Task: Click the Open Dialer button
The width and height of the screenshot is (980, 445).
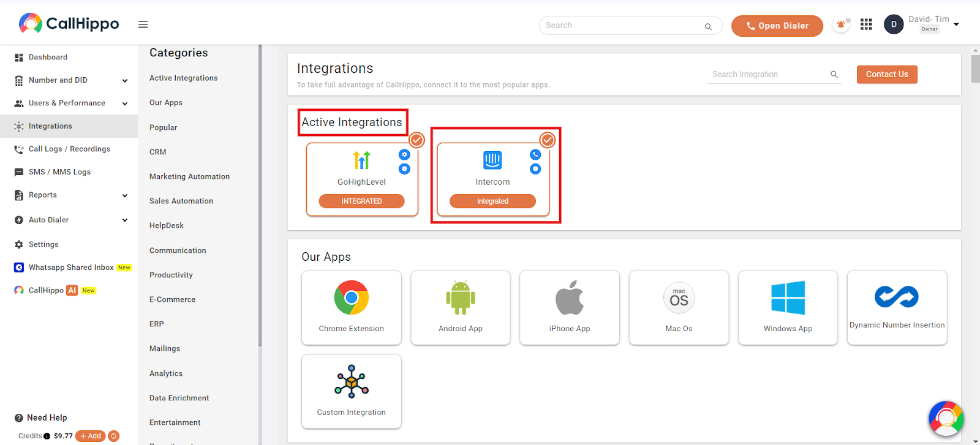Action: 777,26
